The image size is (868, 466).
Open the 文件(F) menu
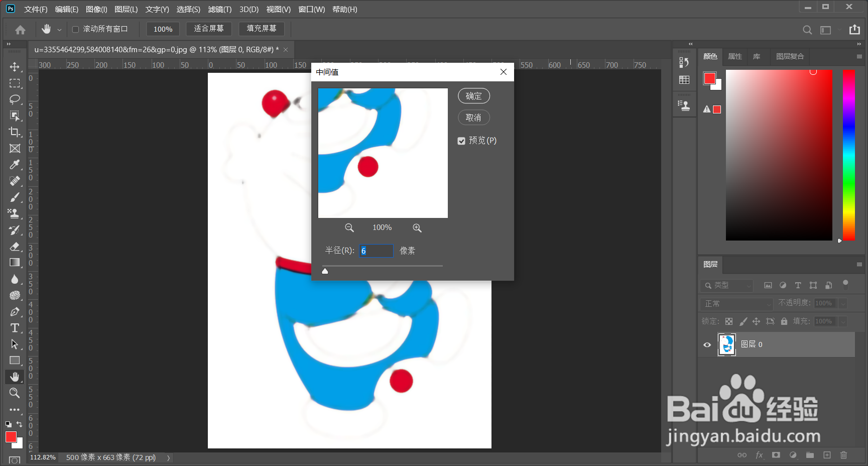pos(36,10)
